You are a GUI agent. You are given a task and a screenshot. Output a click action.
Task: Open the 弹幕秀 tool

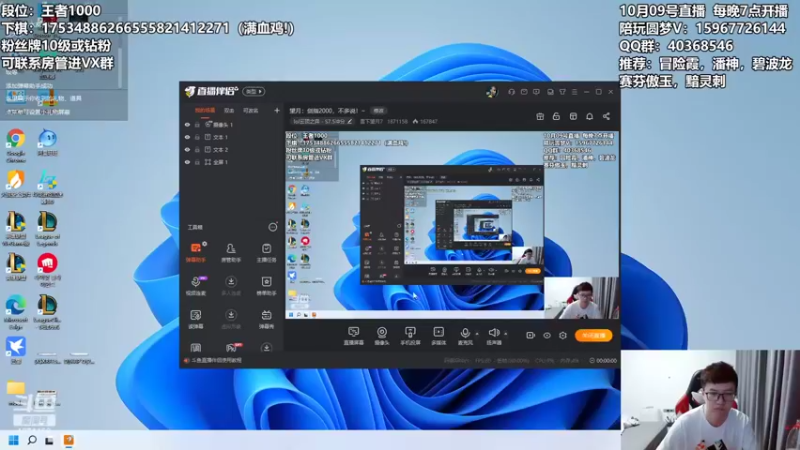pyautogui.click(x=266, y=319)
